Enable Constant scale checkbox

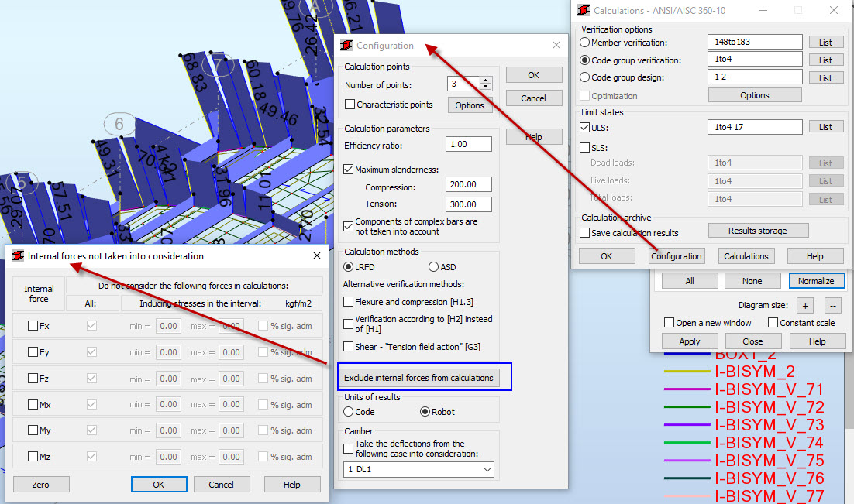(x=773, y=323)
